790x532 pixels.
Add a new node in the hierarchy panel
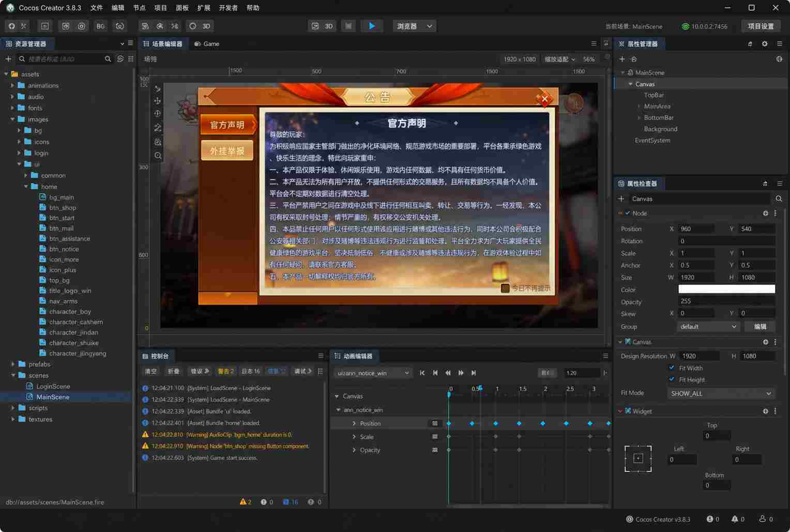click(x=622, y=59)
